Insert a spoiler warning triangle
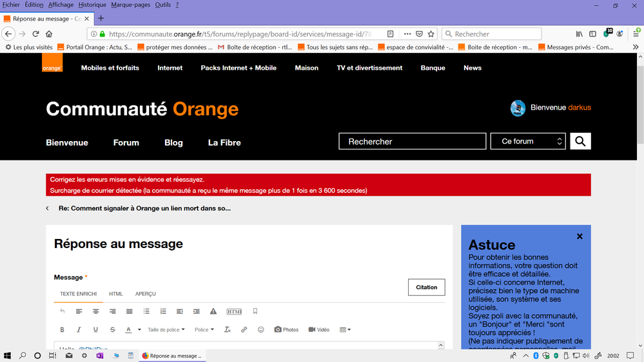The width and height of the screenshot is (644, 362). pos(213,312)
